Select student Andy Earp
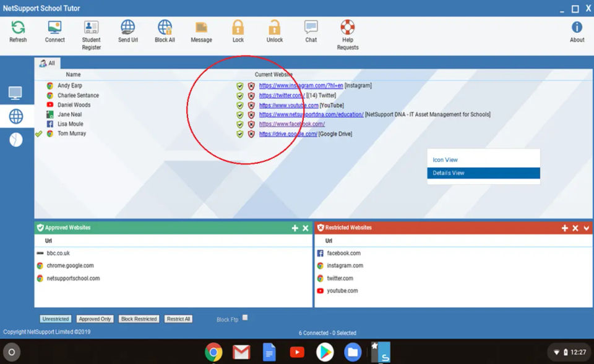This screenshot has height=364, width=594. 70,85
